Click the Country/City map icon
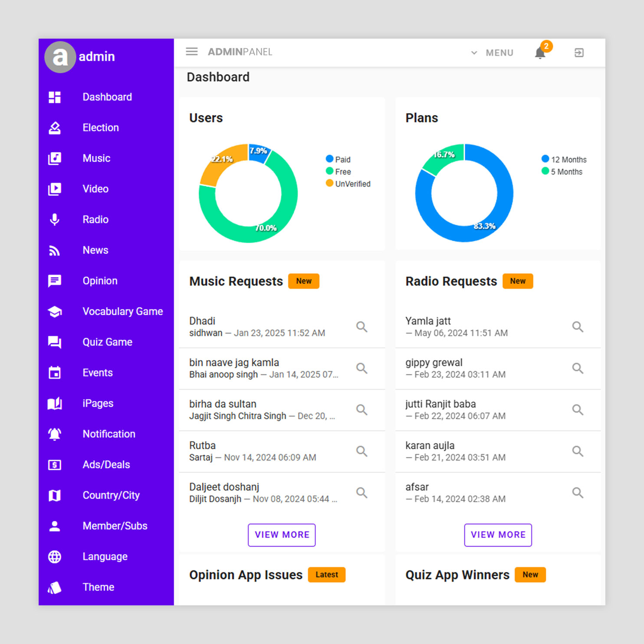Screen dimensions: 644x644 point(55,496)
